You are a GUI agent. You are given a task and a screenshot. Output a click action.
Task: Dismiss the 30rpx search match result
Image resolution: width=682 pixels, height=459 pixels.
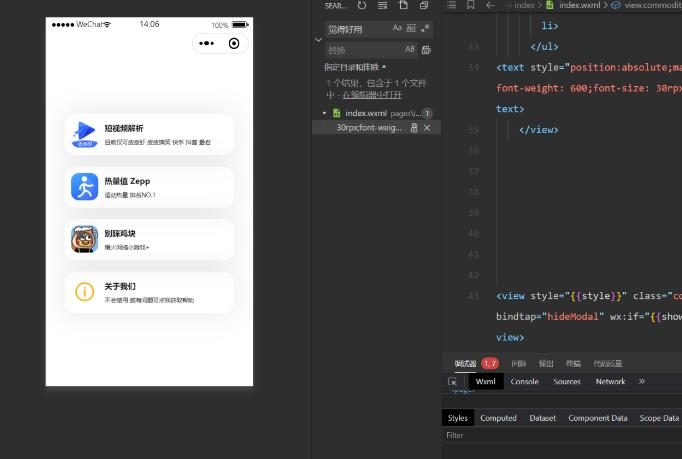pos(428,128)
